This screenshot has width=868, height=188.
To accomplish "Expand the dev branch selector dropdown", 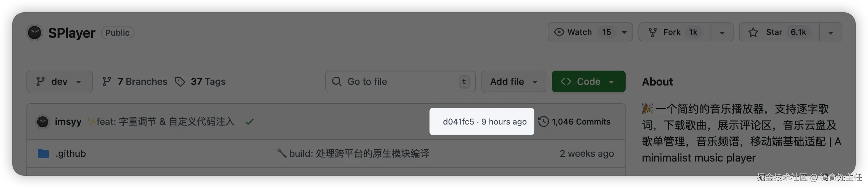I will (60, 81).
